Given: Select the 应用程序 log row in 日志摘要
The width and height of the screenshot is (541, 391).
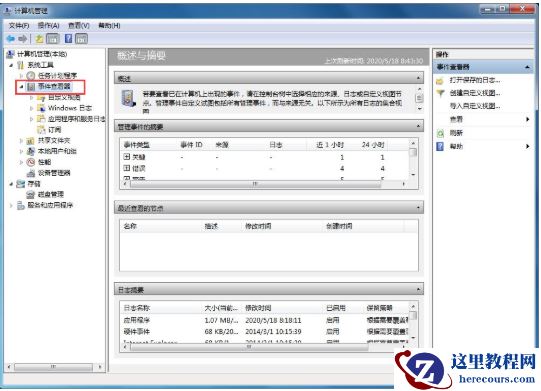Looking at the screenshot, I should click(x=265, y=320).
